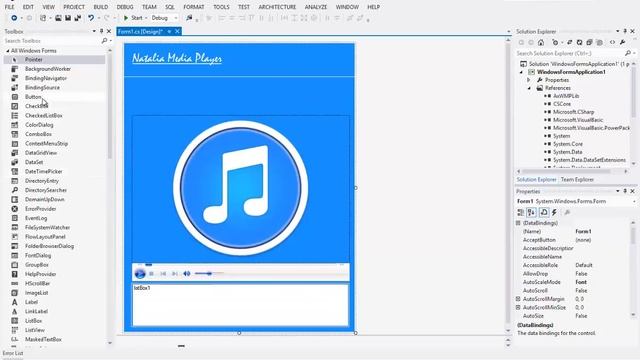
Task: Open the Error List tab at bottom
Action: pyautogui.click(x=13, y=353)
